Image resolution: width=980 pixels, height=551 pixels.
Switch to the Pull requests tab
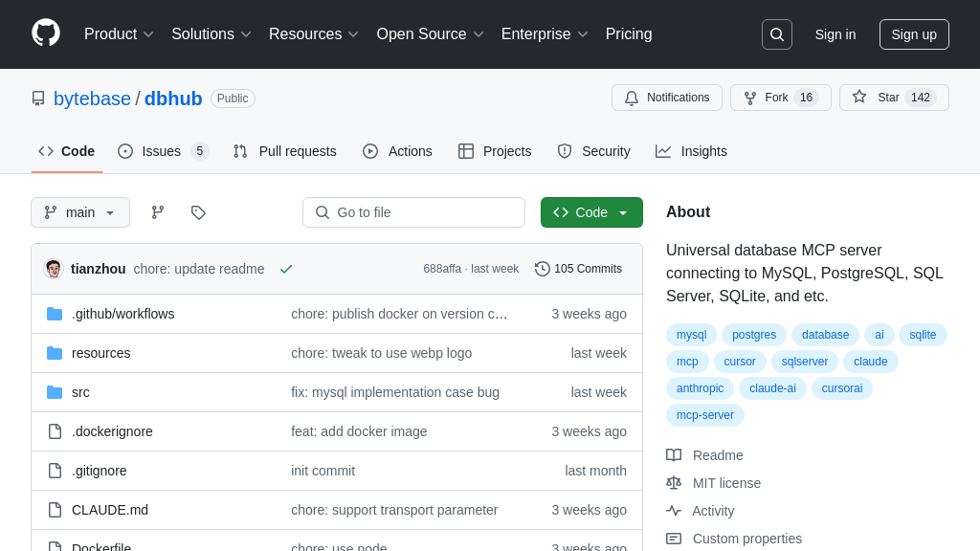point(284,151)
